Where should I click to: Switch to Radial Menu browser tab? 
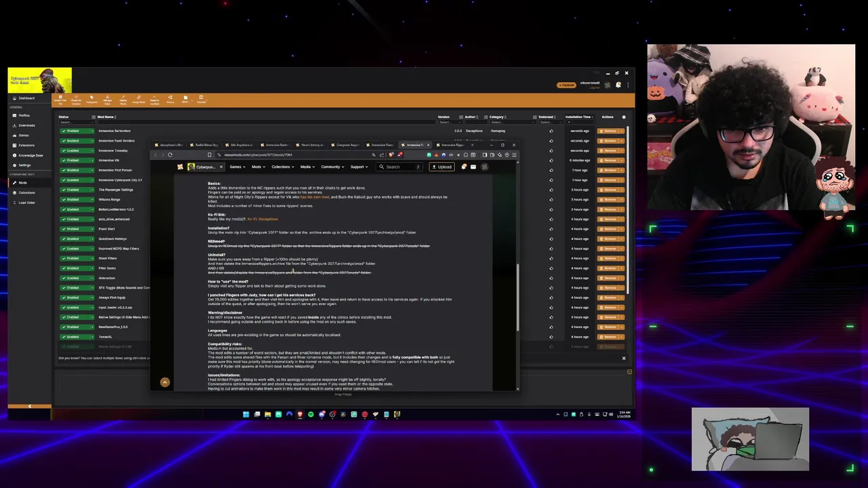(x=205, y=145)
